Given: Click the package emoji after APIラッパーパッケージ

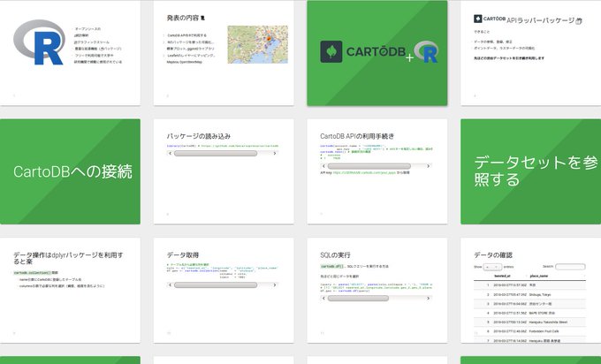Looking at the screenshot, I should click(x=579, y=21).
